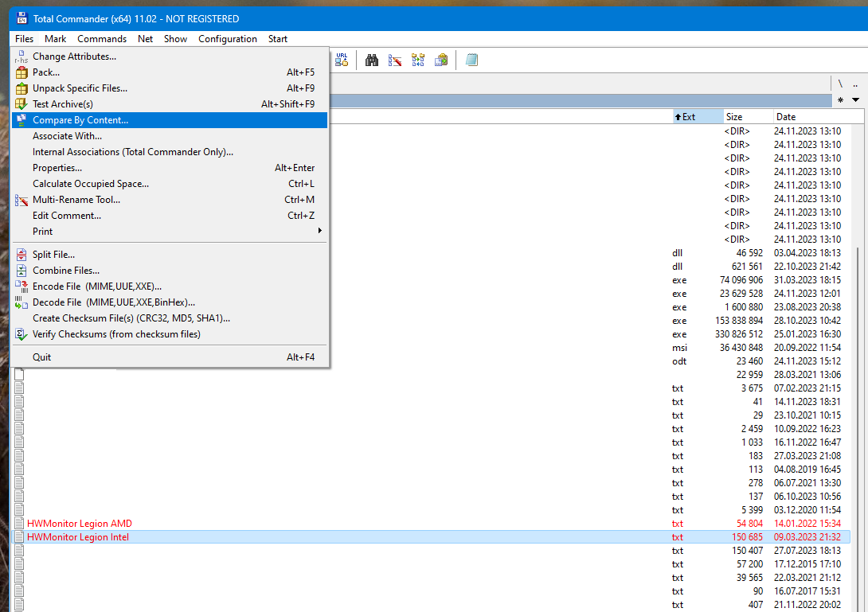Open the Files menu
Image resolution: width=868 pixels, height=612 pixels.
[25, 39]
